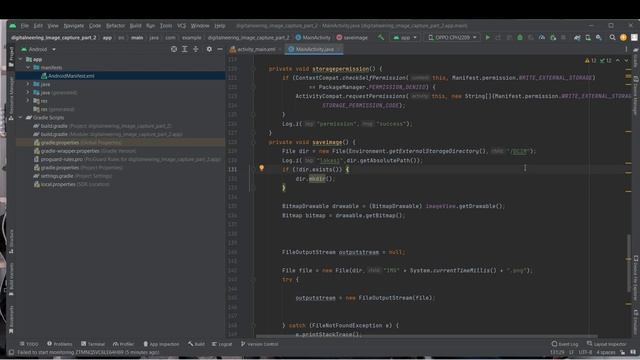The image size is (640, 360).
Task: Open the VCS menu
Action: point(181,26)
